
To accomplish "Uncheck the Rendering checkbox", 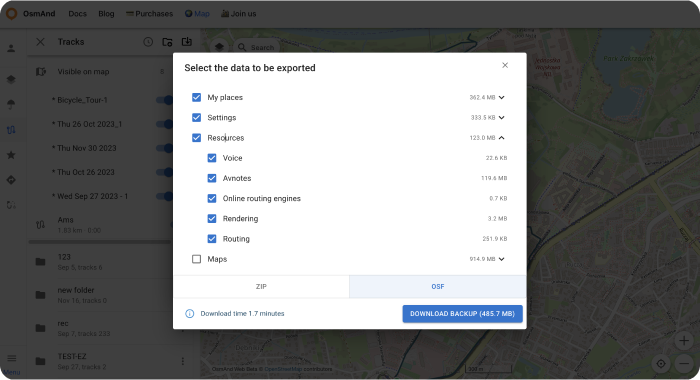I will tap(212, 218).
